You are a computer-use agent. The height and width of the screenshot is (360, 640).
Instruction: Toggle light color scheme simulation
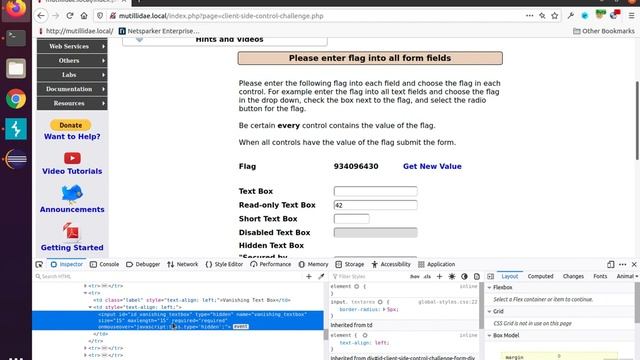click(x=452, y=276)
